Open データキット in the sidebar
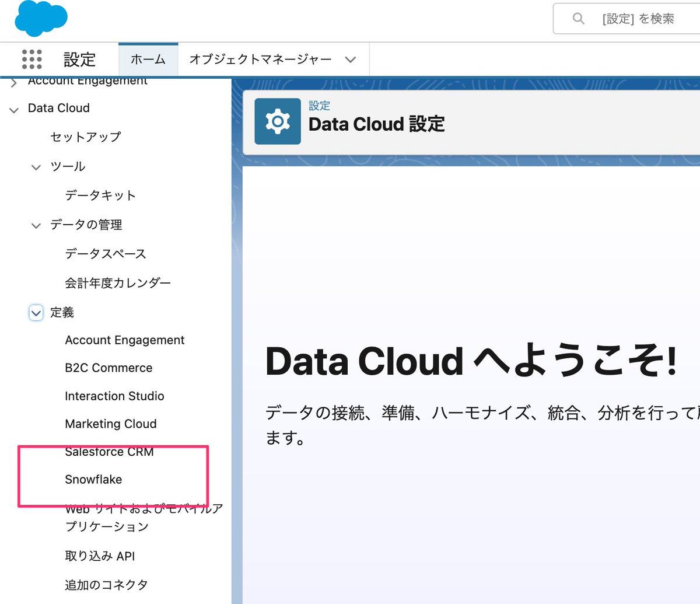 [x=100, y=195]
